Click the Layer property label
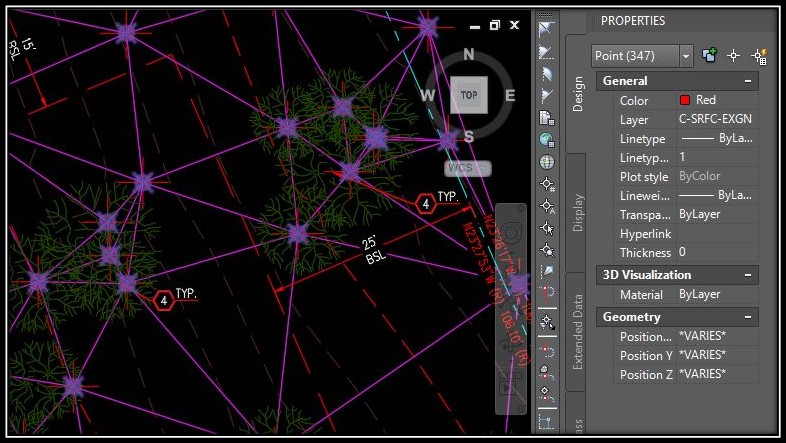 [634, 120]
